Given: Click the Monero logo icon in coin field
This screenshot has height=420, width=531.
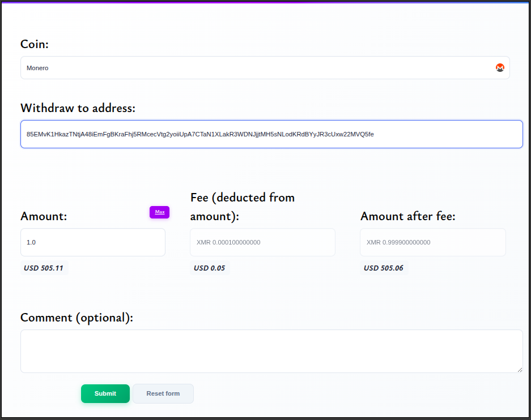Looking at the screenshot, I should (500, 68).
